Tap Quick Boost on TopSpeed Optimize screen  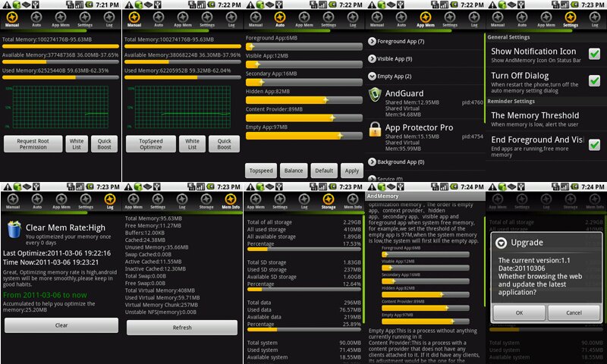tap(224, 144)
